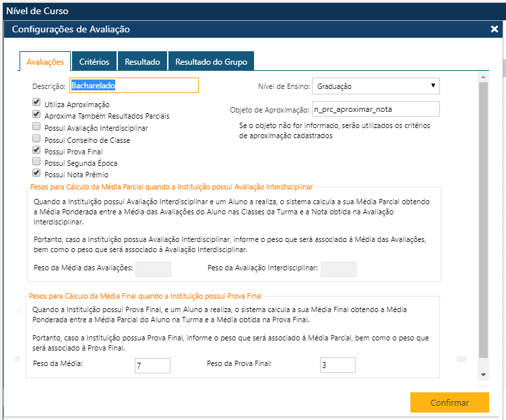This screenshot has height=420, width=506.
Task: Close the Configurações de Avaliação dialog
Action: (x=494, y=29)
